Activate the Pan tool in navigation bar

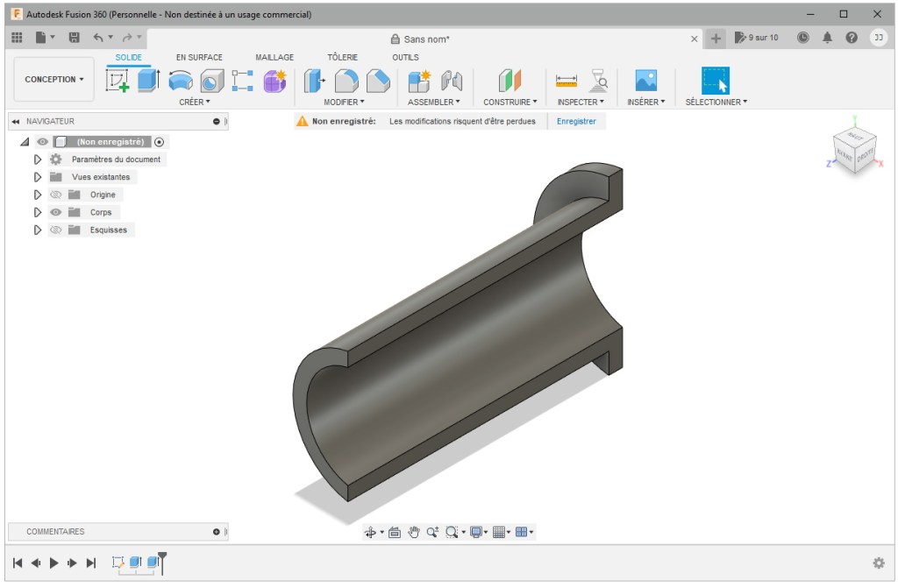click(413, 533)
